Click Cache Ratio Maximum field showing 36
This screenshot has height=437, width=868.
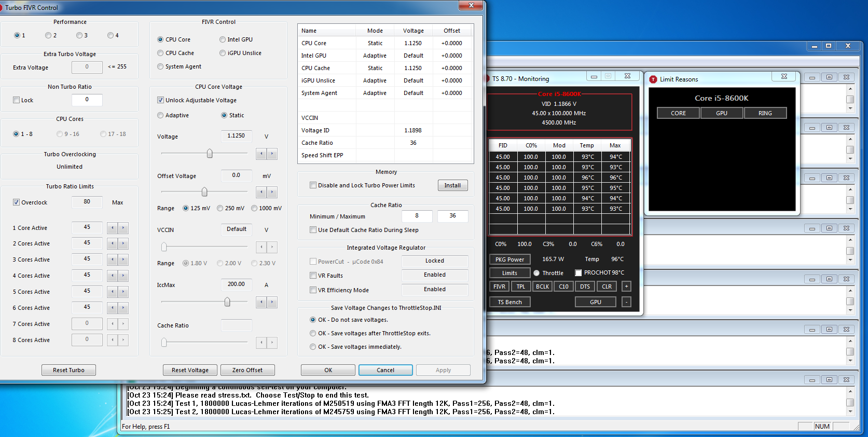tap(452, 216)
